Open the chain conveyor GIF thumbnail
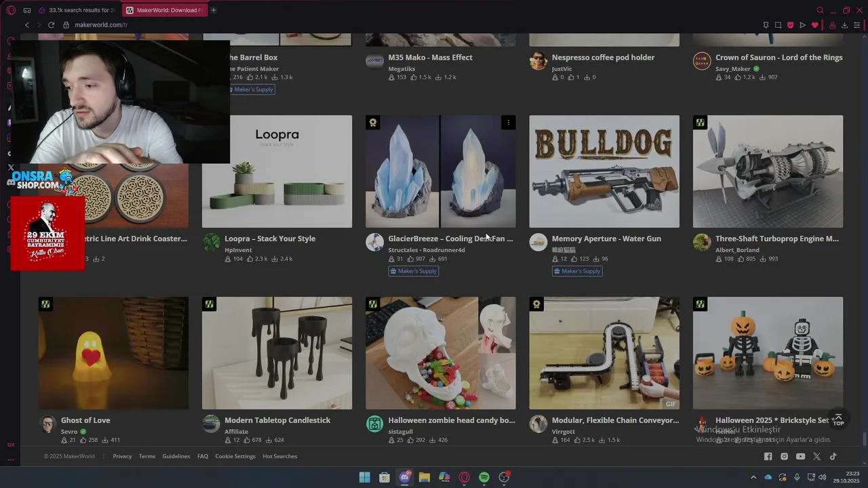This screenshot has width=868, height=488. [604, 353]
